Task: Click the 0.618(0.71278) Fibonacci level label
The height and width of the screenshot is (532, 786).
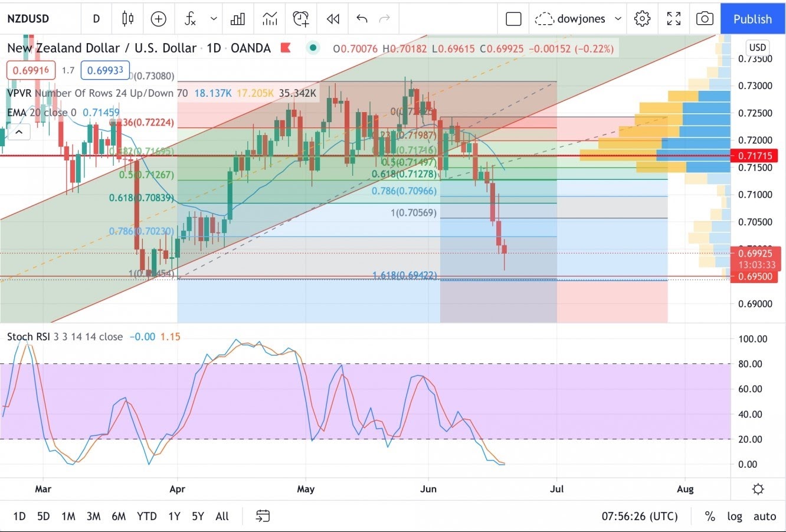Action: (x=404, y=174)
